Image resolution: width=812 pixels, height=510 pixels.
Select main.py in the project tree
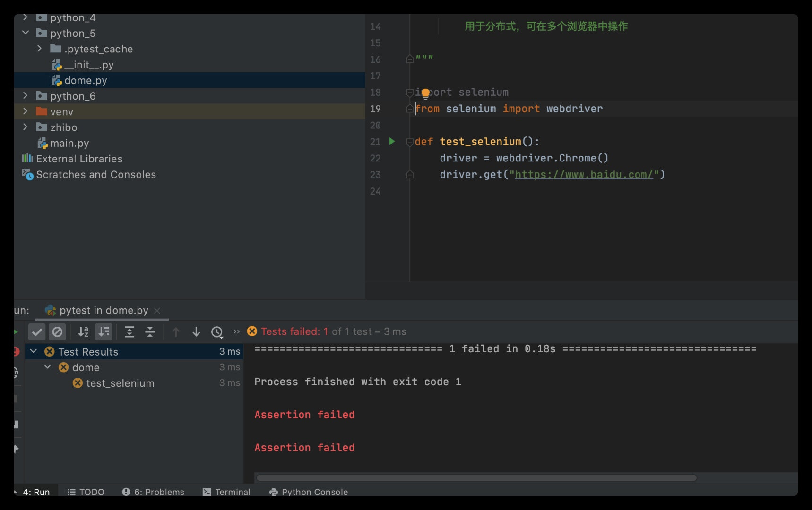pos(69,143)
